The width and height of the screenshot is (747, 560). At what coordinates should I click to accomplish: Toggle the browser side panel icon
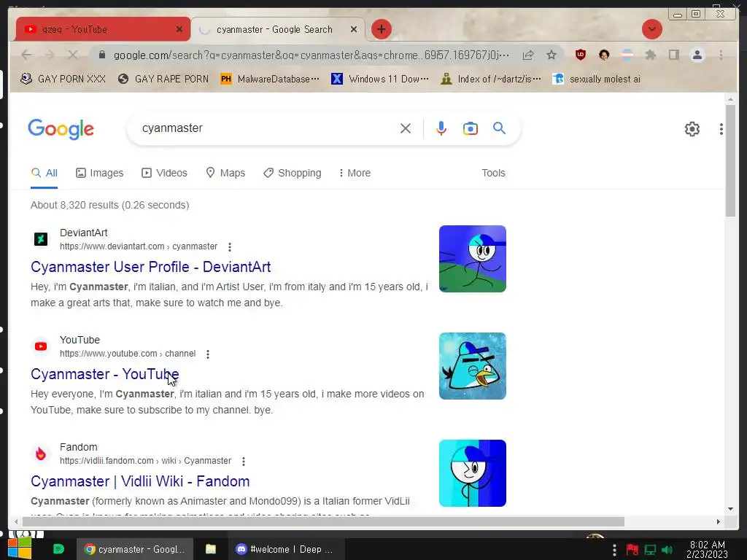(673, 55)
